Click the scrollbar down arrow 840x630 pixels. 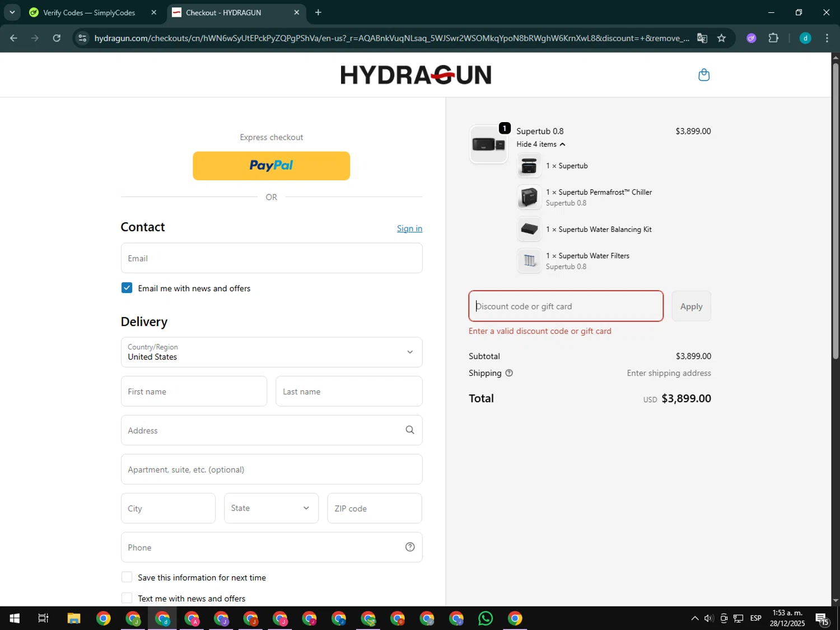point(836,601)
